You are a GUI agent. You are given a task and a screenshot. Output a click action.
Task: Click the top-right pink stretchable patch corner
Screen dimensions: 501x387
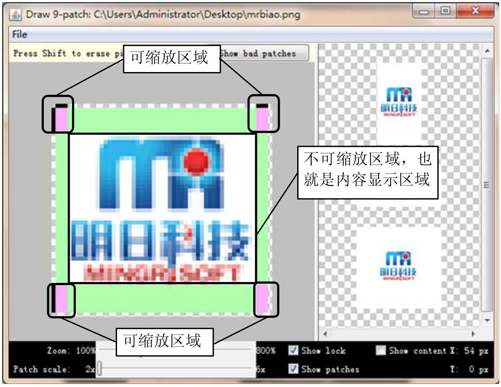coord(262,118)
